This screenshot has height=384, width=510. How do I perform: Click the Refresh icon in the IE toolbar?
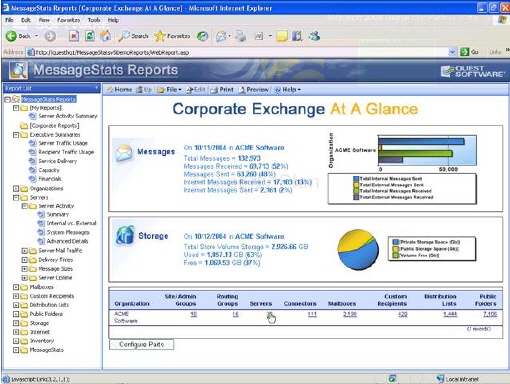point(89,36)
